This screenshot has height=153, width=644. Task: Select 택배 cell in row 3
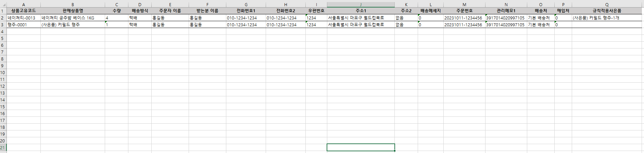140,25
